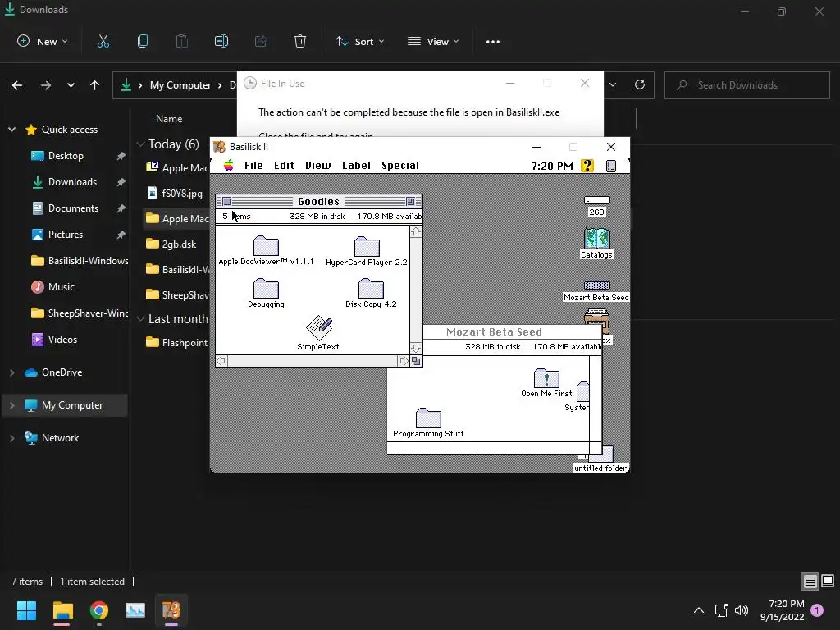The image size is (840, 630).
Task: Click the Goodies scroll left arrow
Action: 221,361
